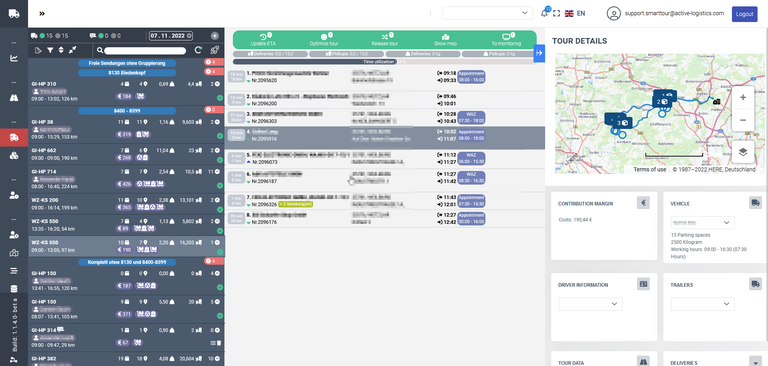This screenshot has width=768, height=366.
Task: Click the rocket launch icon
Action: click(214, 50)
